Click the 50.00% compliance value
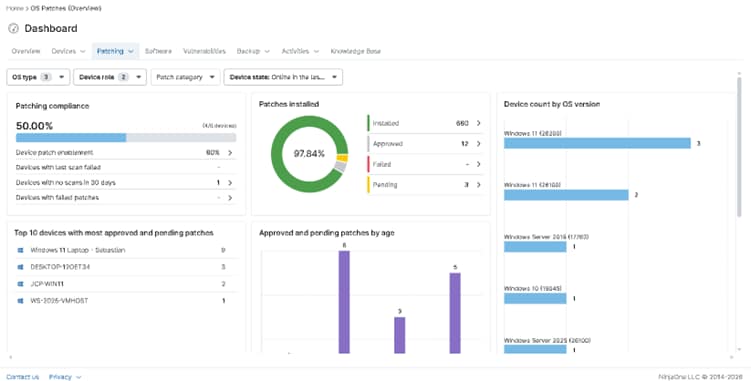Image resolution: width=751 pixels, height=381 pixels. (34, 126)
